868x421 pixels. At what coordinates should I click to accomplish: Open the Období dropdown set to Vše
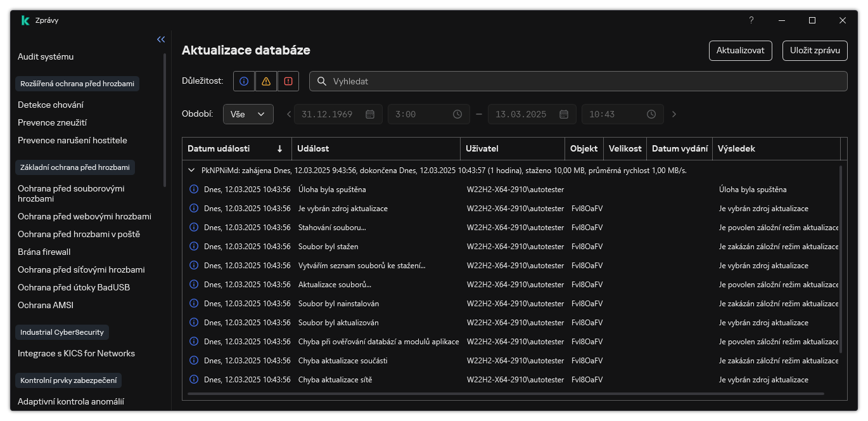point(248,114)
